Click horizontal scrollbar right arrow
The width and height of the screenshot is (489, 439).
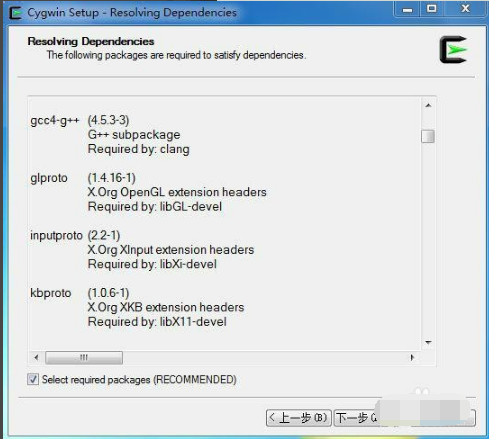pos(412,357)
